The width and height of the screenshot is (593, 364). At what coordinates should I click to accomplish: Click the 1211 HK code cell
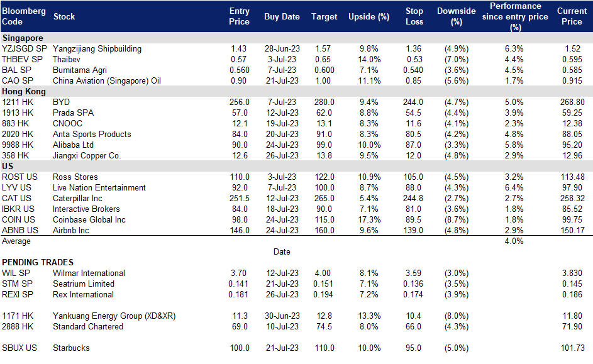tap(18, 102)
